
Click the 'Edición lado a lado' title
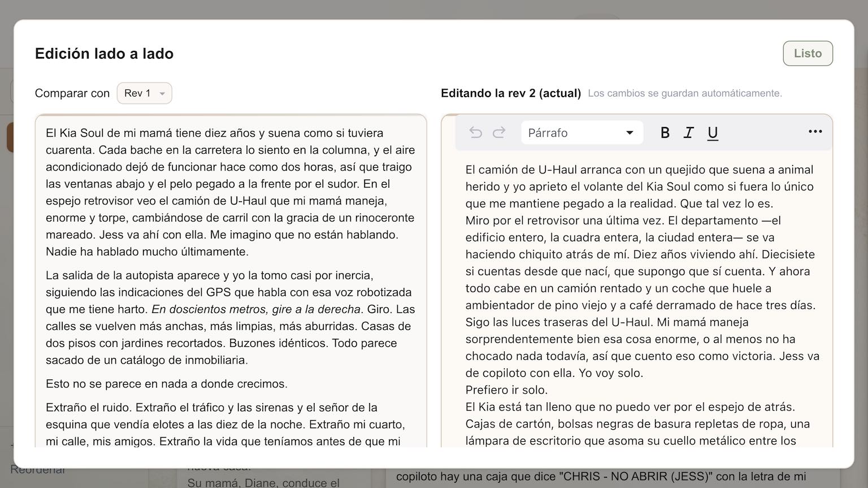pyautogui.click(x=104, y=54)
